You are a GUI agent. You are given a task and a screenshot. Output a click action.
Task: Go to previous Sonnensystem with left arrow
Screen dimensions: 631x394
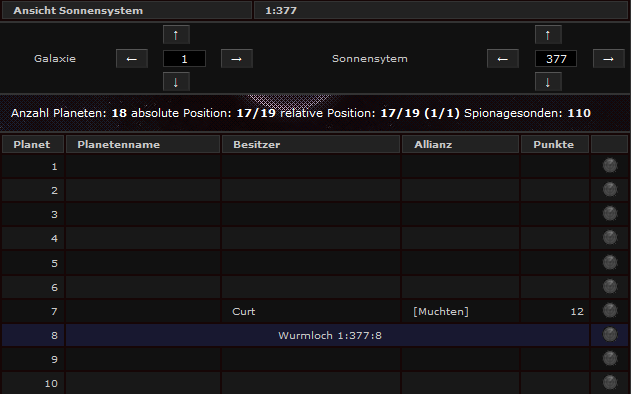pyautogui.click(x=503, y=59)
